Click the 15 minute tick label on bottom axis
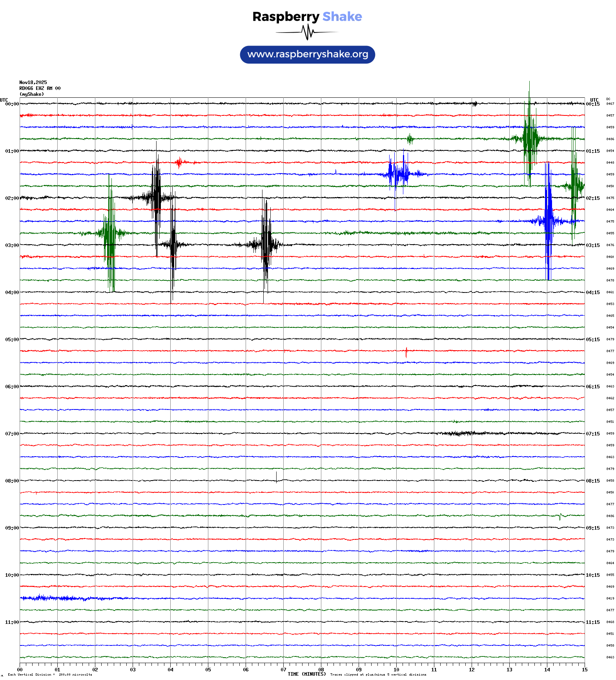The width and height of the screenshot is (616, 680). point(584,670)
